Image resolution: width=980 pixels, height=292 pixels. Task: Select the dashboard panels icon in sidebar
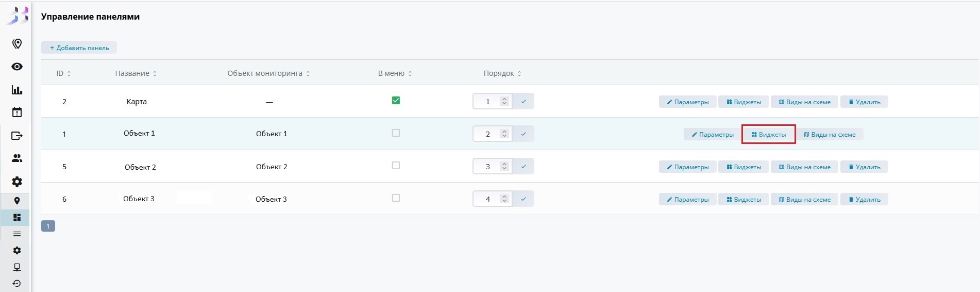[17, 217]
